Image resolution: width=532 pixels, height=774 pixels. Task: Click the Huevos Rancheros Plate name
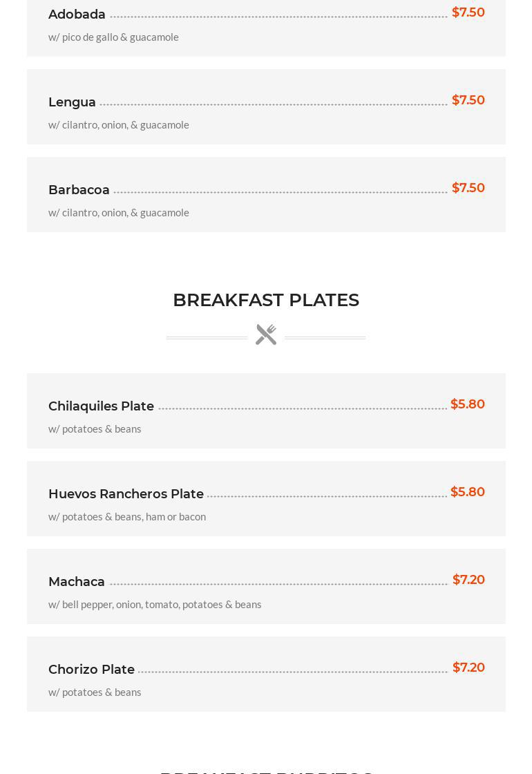coord(126,494)
